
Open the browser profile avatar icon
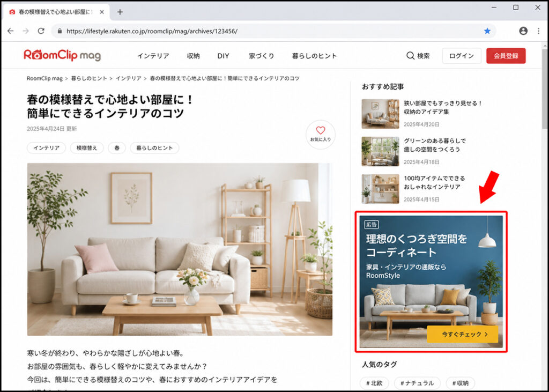click(x=523, y=31)
